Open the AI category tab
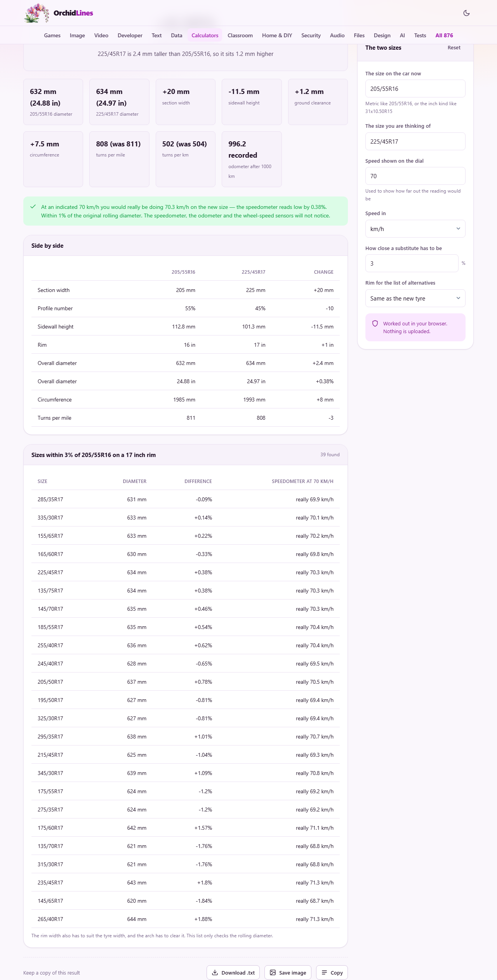Image resolution: width=497 pixels, height=980 pixels. [402, 35]
